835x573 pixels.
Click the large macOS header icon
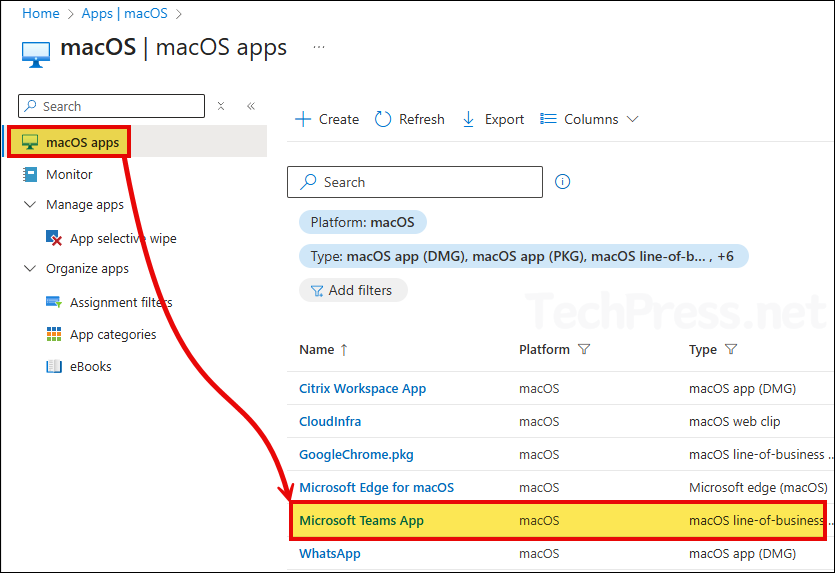tap(36, 54)
